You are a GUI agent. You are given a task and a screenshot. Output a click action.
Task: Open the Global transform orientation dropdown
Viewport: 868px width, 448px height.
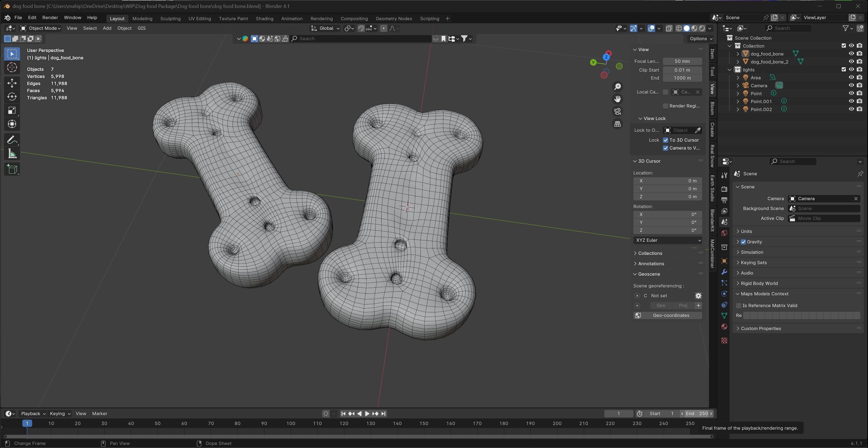(325, 28)
